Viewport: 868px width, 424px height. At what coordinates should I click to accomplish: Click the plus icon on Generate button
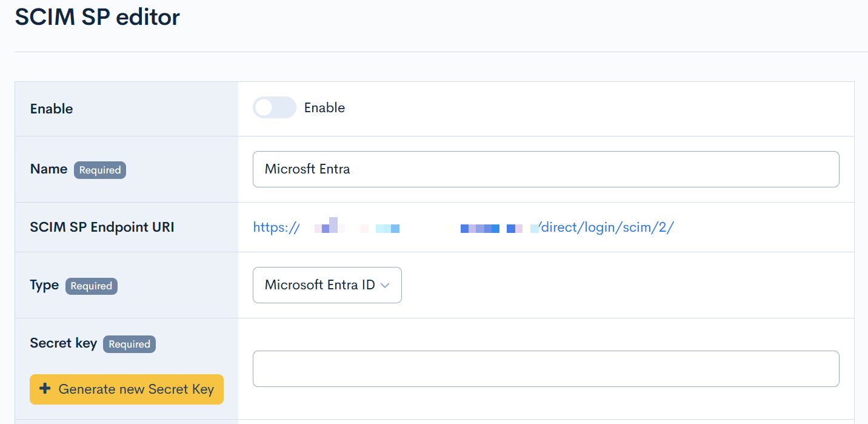pos(44,389)
